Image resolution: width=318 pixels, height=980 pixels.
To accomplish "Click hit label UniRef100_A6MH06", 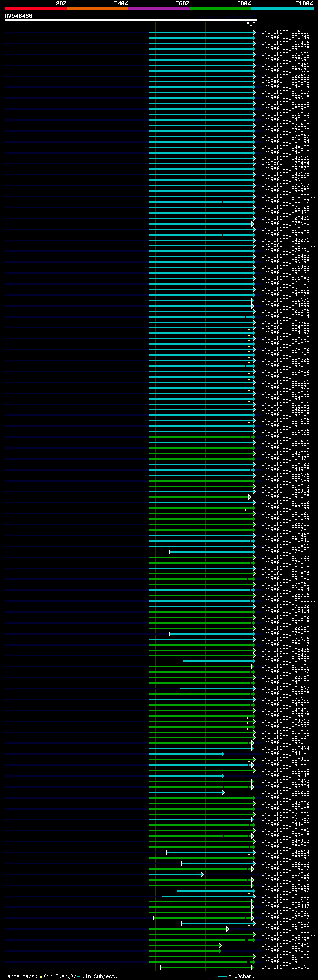I will [x=285, y=283].
